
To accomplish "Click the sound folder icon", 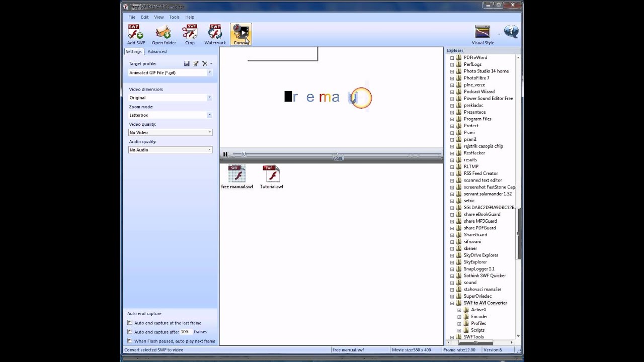I will (459, 283).
